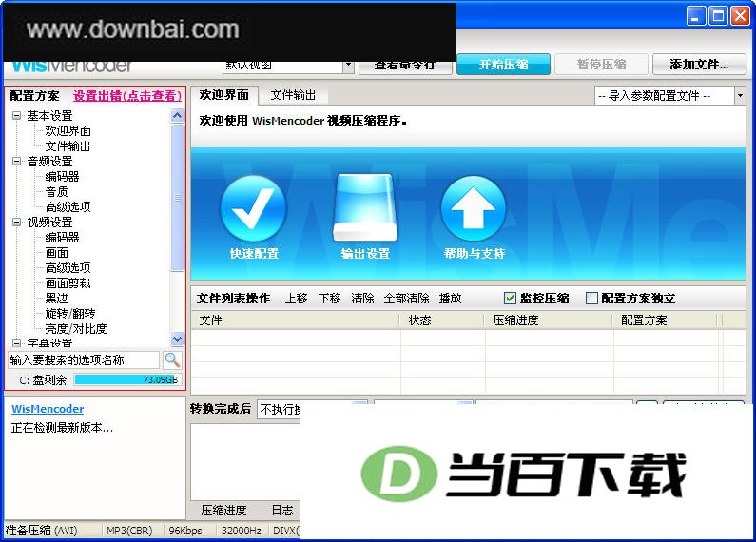Viewport: 756px width, 542px height.
Task: Click the C: 盘剩余 space bar
Action: (x=127, y=380)
